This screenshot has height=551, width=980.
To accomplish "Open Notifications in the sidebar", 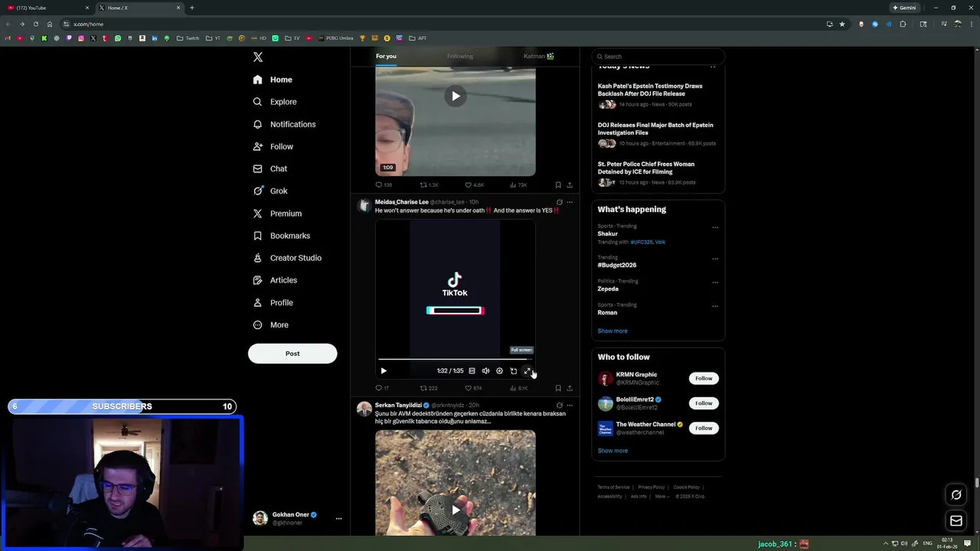I will click(x=284, y=124).
